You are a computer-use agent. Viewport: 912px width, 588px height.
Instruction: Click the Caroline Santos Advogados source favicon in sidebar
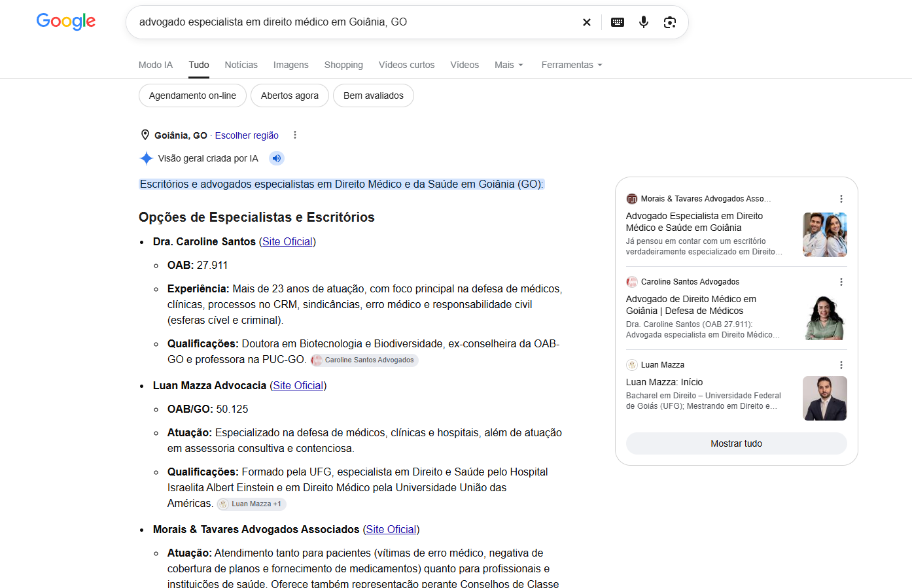tap(632, 282)
